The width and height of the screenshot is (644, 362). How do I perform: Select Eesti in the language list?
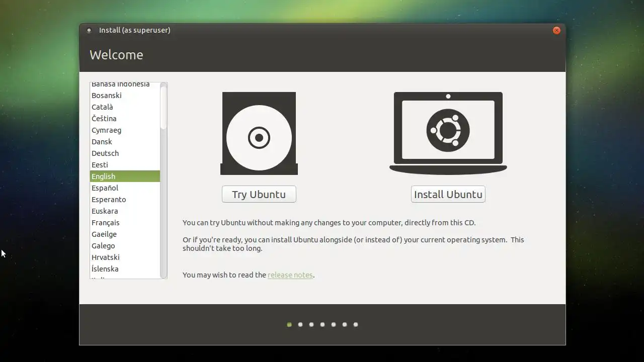pyautogui.click(x=125, y=165)
